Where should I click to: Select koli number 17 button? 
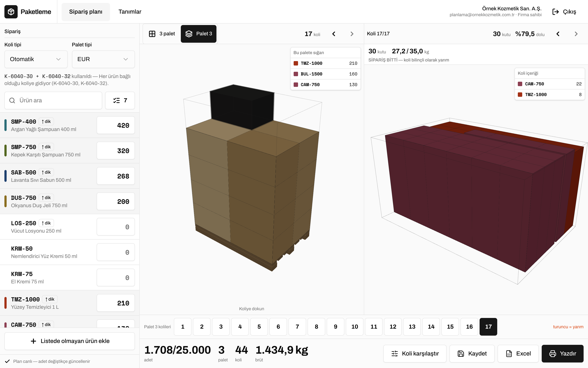(488, 327)
